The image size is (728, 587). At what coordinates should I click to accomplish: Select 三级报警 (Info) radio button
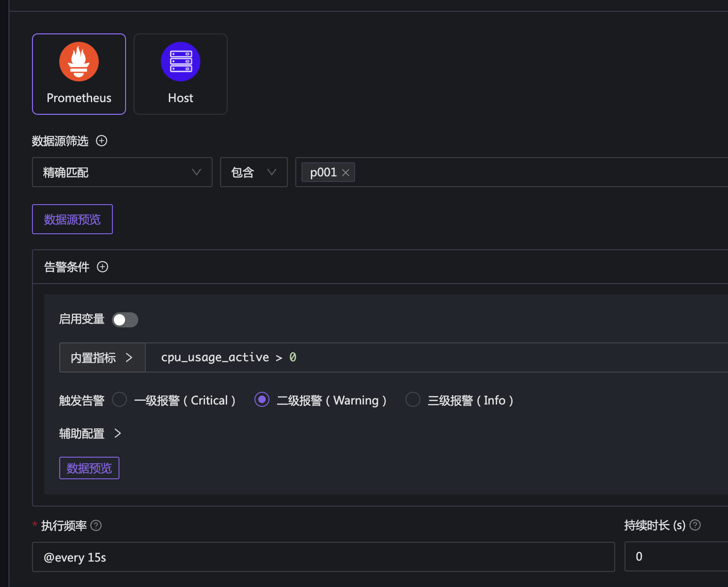click(x=413, y=400)
